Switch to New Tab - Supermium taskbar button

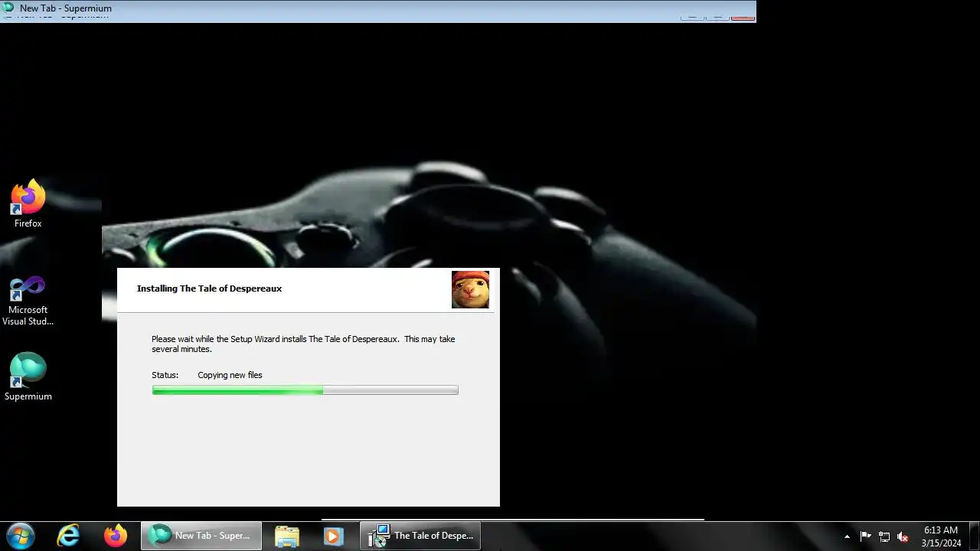coord(201,536)
